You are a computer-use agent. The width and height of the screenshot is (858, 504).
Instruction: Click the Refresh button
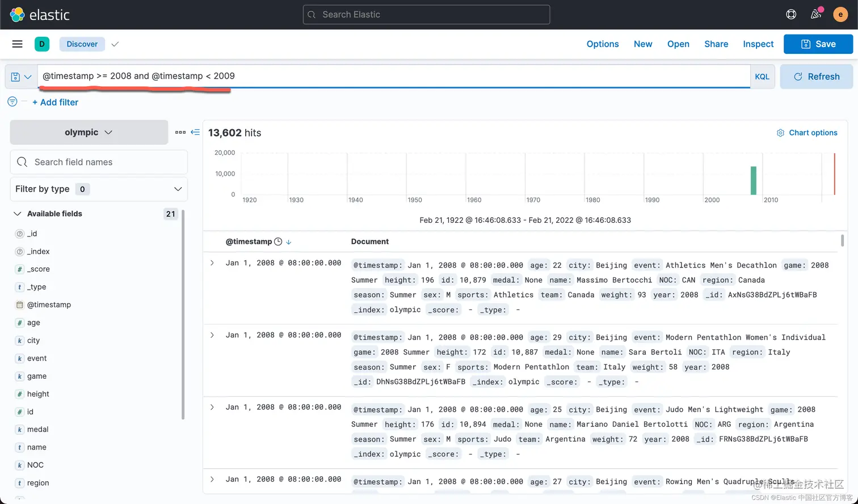(x=816, y=77)
